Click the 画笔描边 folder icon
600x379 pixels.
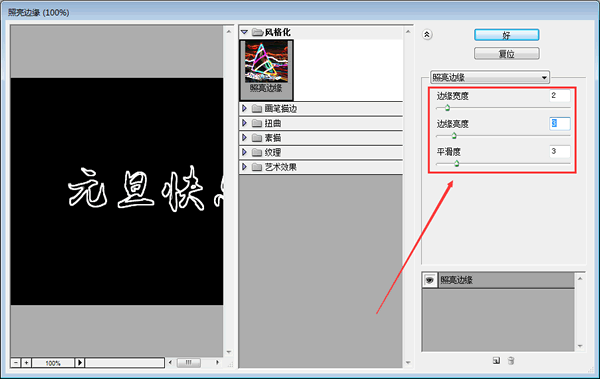[x=257, y=109]
